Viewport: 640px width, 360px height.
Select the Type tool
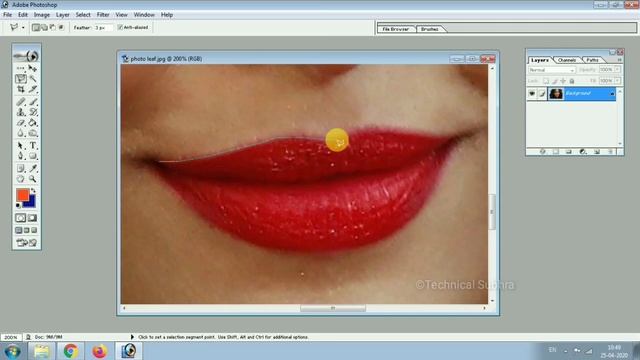pyautogui.click(x=33, y=145)
